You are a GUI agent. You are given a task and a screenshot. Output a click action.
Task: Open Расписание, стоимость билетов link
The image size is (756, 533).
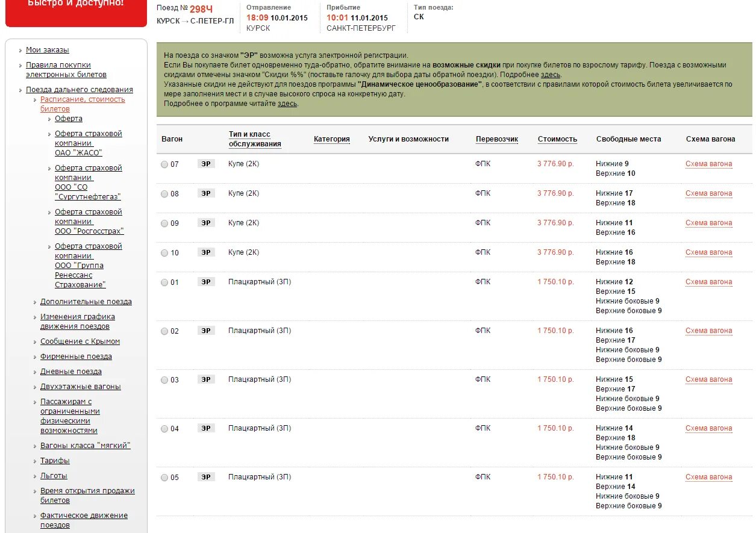point(83,104)
